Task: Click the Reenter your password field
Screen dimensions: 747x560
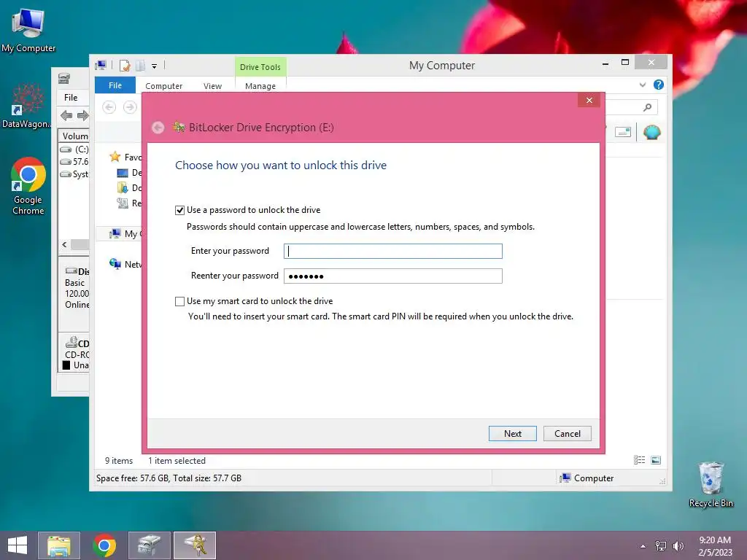Action: click(393, 276)
